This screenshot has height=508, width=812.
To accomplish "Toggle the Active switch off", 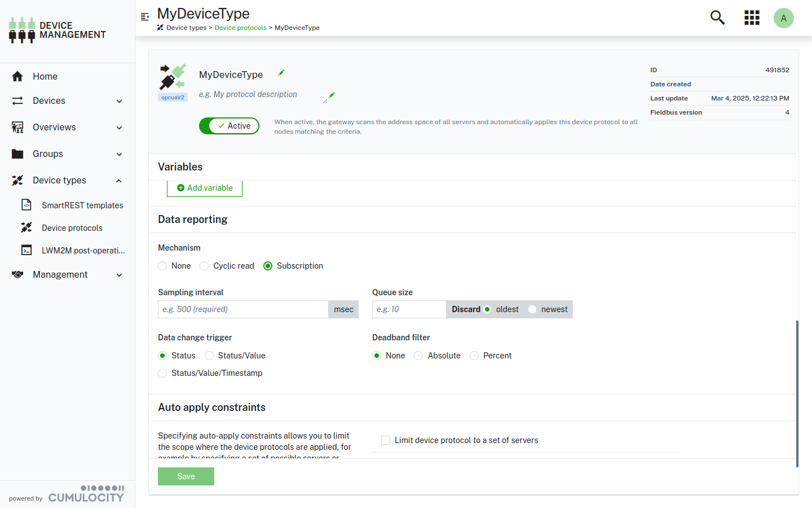I will 229,126.
